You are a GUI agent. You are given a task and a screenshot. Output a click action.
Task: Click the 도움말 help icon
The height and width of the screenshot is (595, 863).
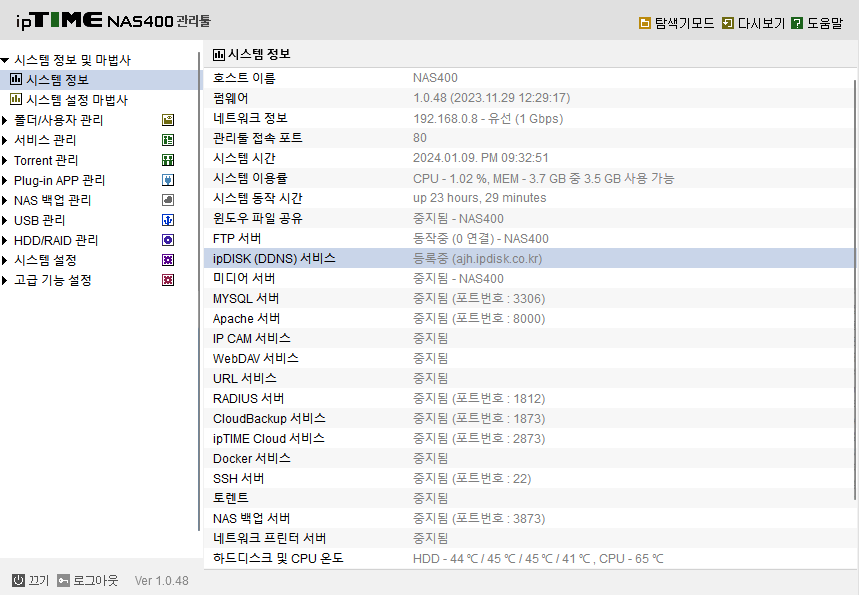pyautogui.click(x=796, y=23)
